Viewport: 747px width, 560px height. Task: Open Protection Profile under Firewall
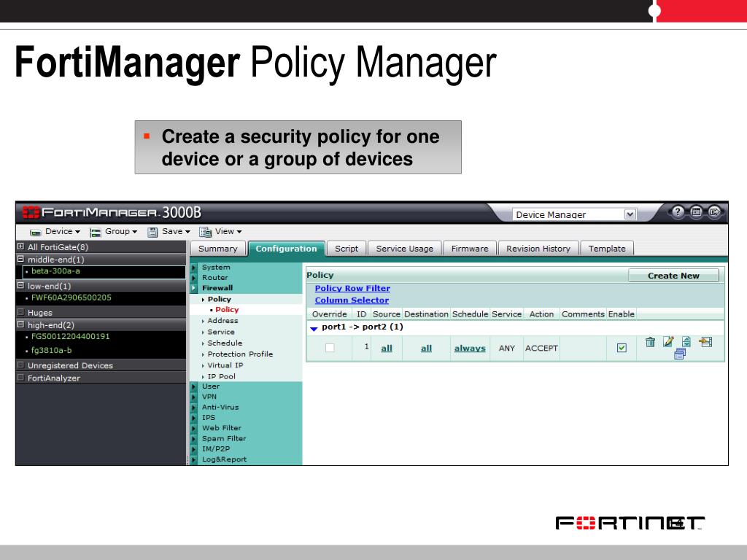240,354
